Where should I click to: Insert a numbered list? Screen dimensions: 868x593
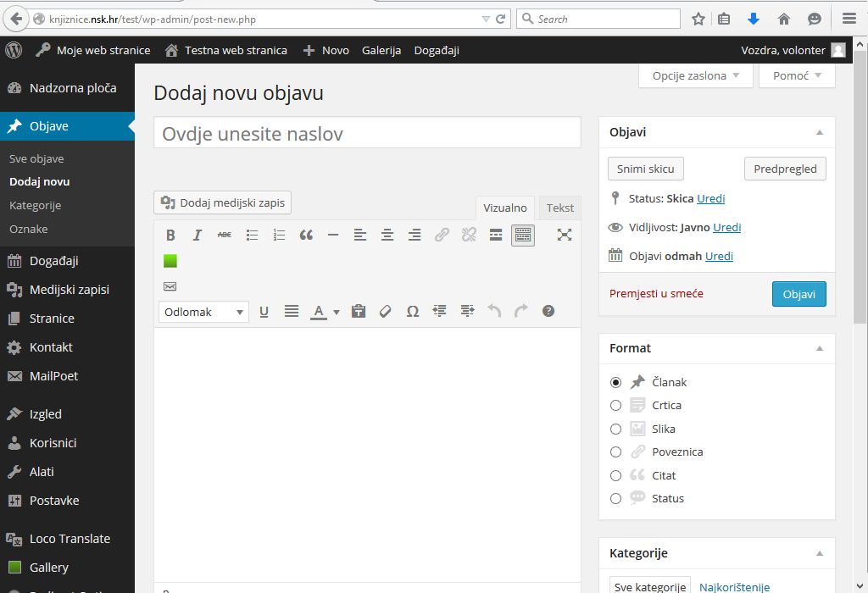pos(279,236)
